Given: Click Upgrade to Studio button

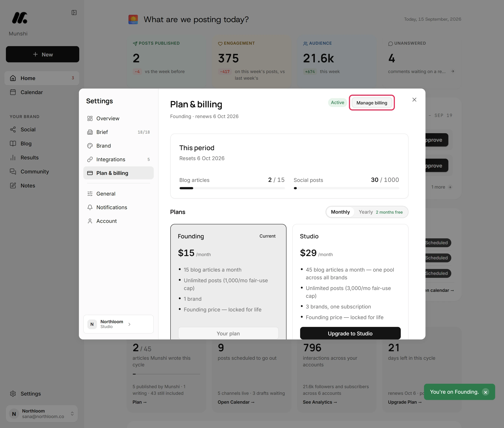Looking at the screenshot, I should coord(350,333).
